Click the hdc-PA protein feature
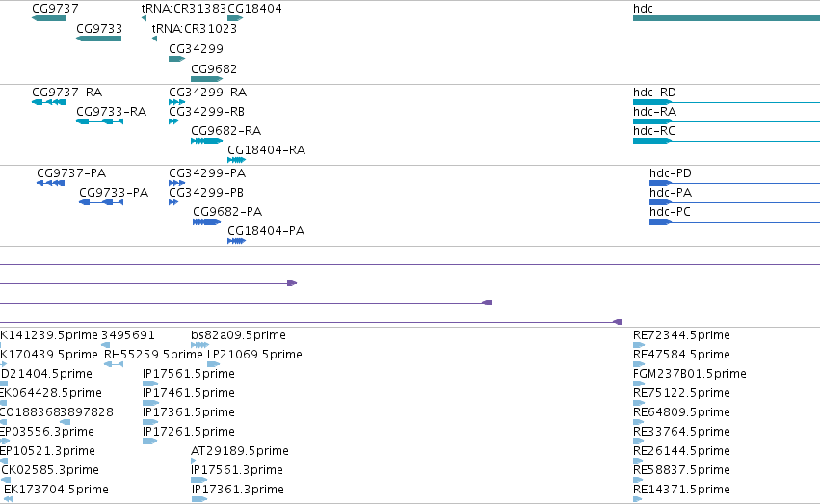The image size is (820, 504). click(735, 203)
